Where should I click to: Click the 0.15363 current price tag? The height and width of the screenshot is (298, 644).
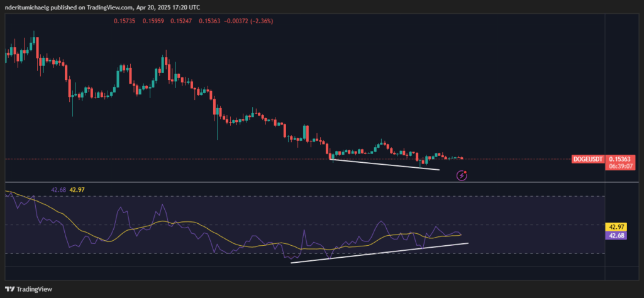point(621,159)
